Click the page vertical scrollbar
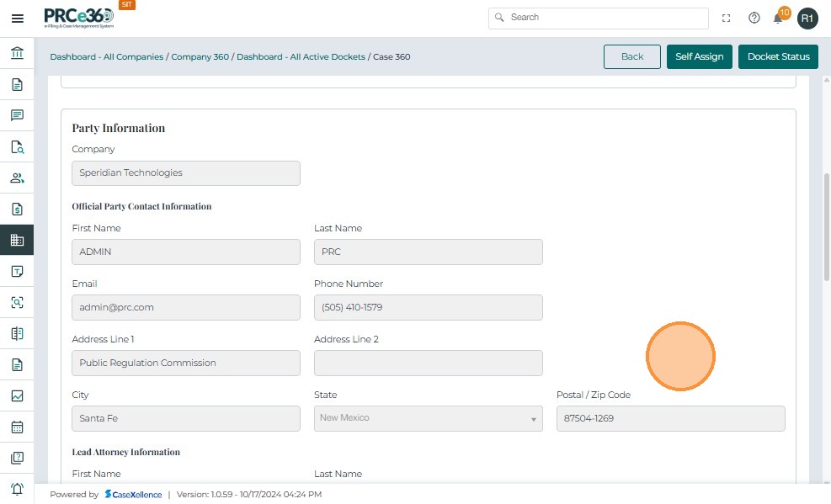 click(x=826, y=227)
